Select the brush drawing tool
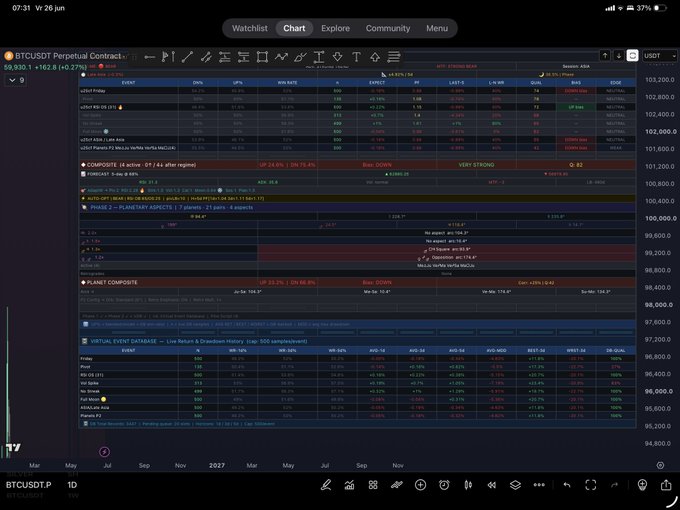680x510 pixels. click(x=300, y=57)
